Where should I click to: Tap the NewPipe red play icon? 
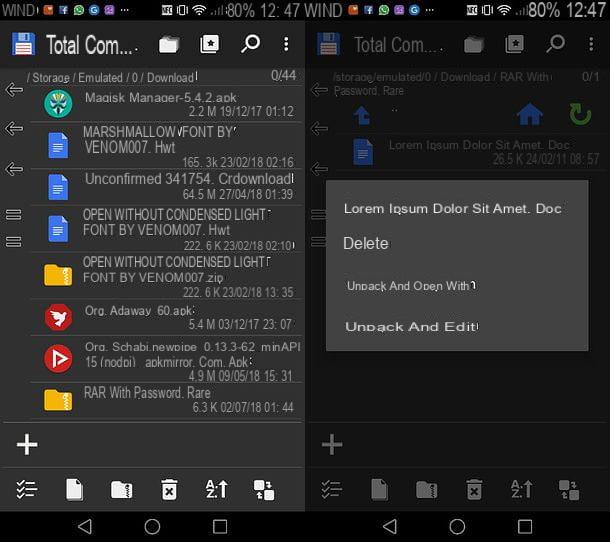click(58, 358)
